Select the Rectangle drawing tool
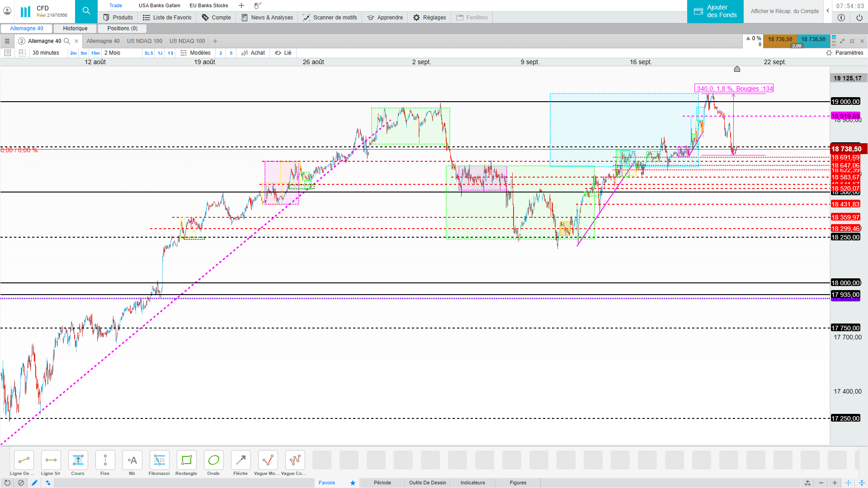The width and height of the screenshot is (868, 488). click(x=186, y=460)
